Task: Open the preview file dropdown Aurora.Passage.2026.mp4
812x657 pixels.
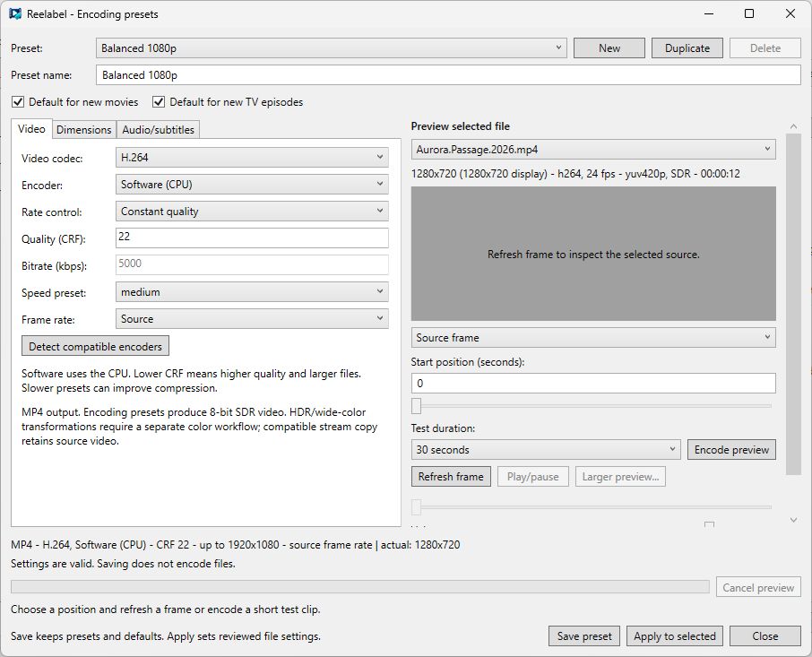Action: click(593, 150)
